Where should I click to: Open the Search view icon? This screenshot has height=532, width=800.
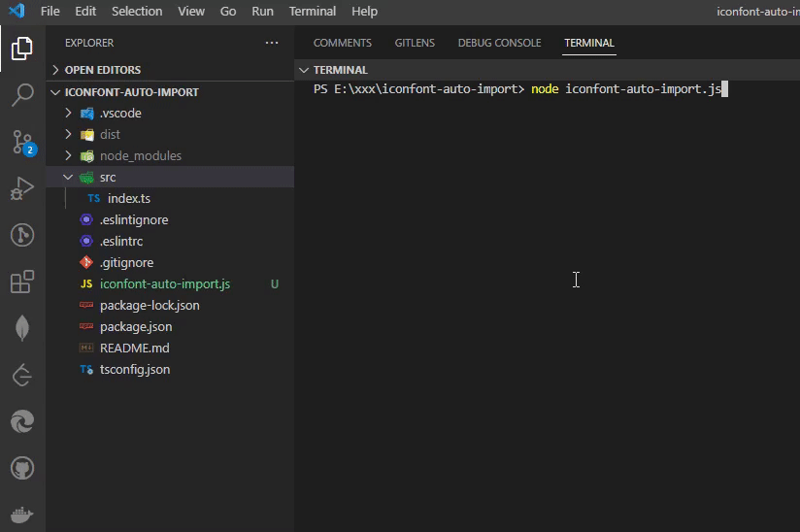[x=22, y=95]
